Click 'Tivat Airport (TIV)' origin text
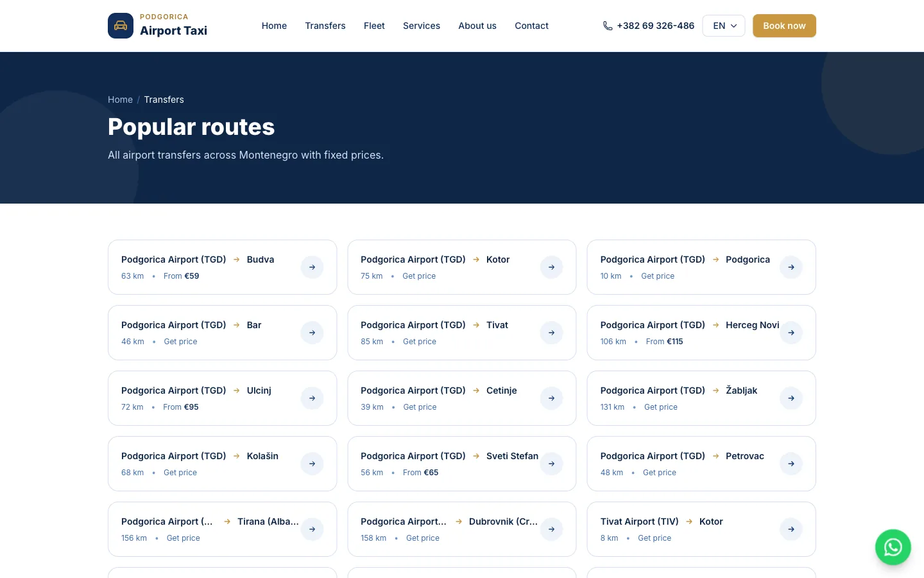The height and width of the screenshot is (578, 924). pyautogui.click(x=640, y=521)
